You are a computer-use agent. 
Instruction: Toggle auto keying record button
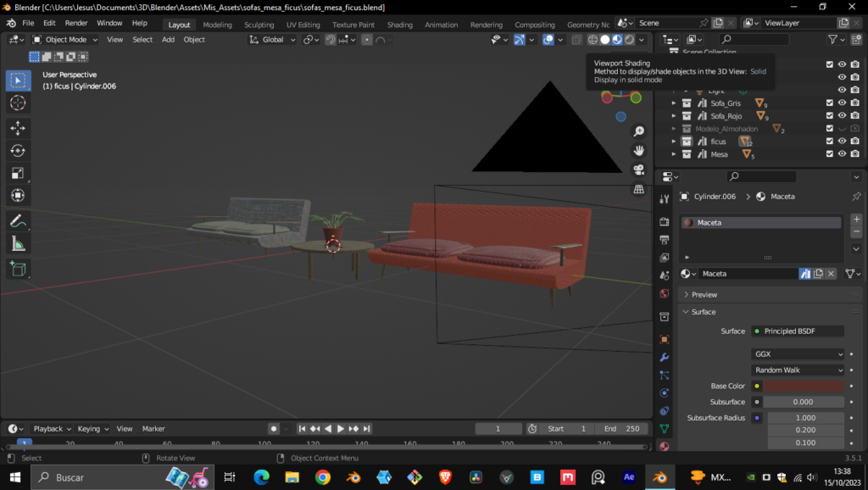[274, 429]
